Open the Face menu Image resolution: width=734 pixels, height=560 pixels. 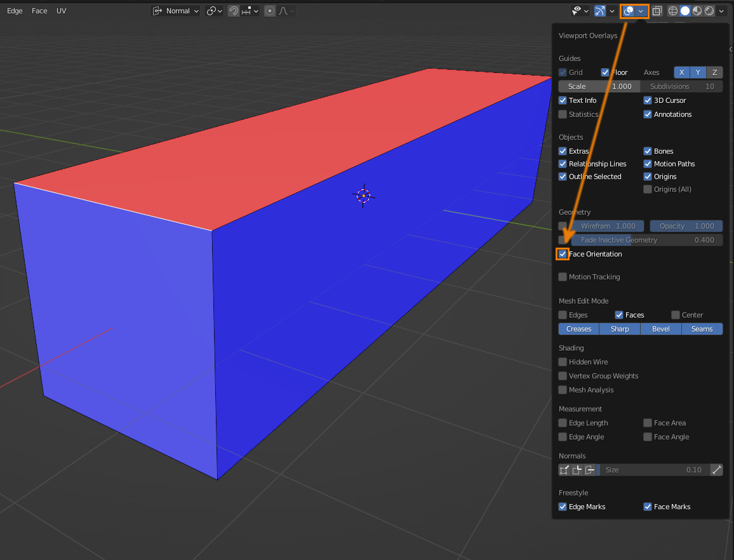(39, 11)
